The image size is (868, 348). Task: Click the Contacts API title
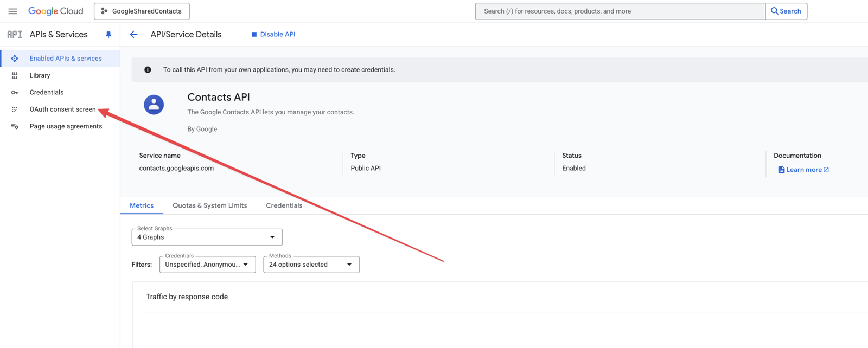pos(219,97)
